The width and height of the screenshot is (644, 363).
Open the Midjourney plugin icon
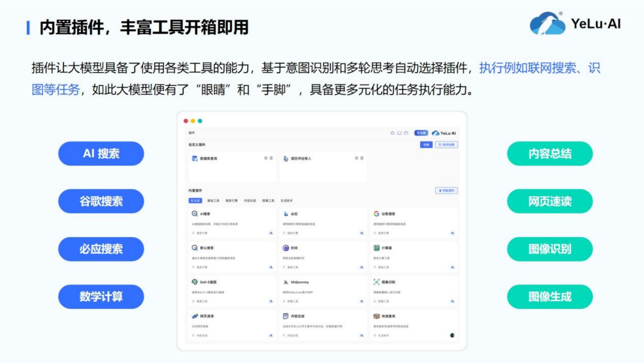[x=286, y=282]
